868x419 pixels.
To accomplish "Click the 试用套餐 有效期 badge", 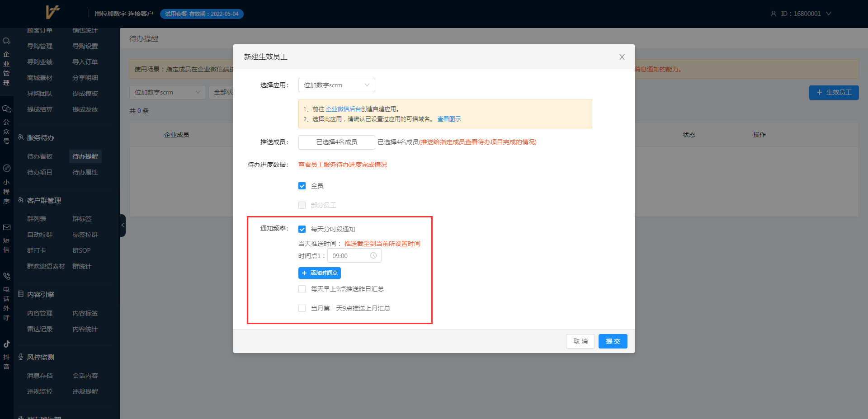I will click(202, 14).
